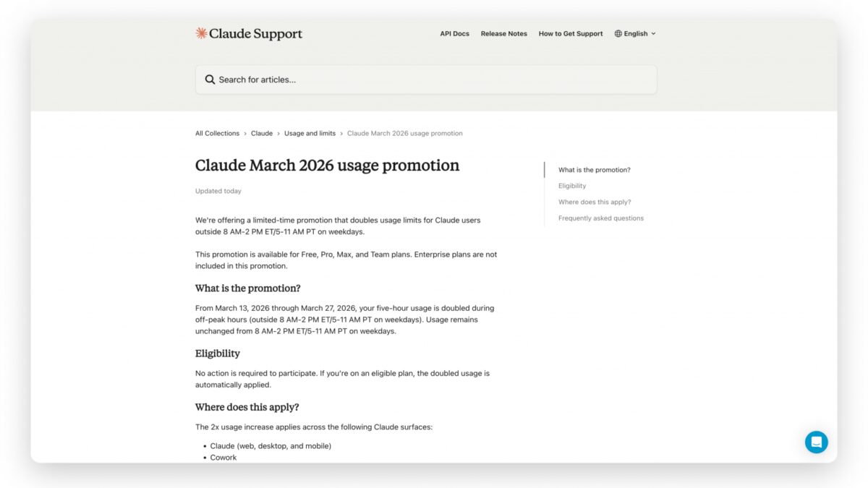This screenshot has width=868, height=488.
Task: Click the magnifying glass search icon
Action: (x=210, y=79)
